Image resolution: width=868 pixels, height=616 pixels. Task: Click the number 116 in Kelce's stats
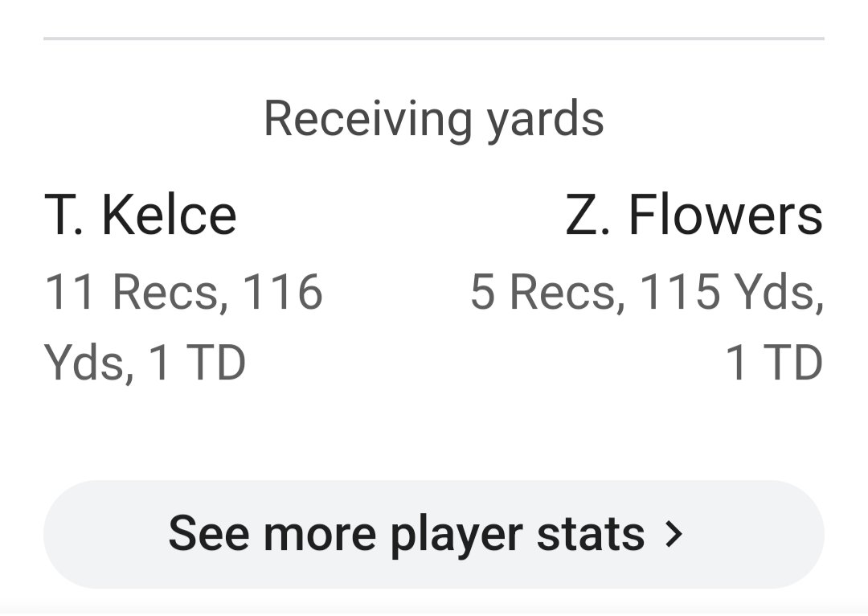(283, 291)
